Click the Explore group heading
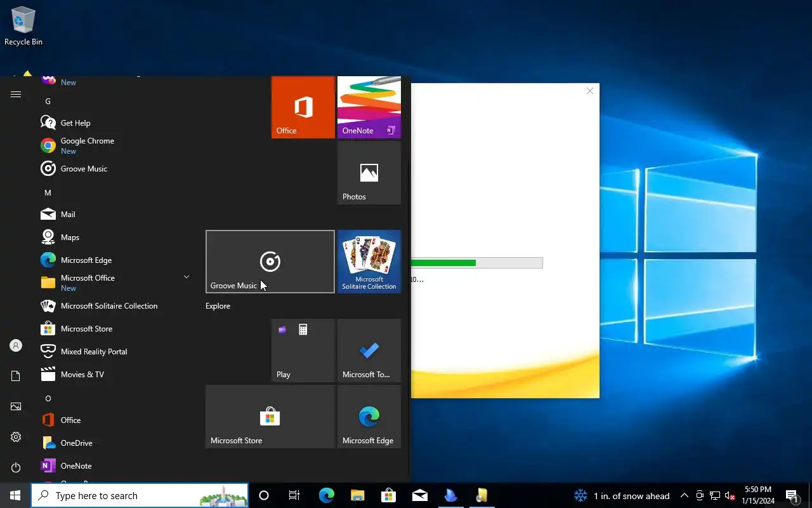The image size is (812, 508). point(218,306)
